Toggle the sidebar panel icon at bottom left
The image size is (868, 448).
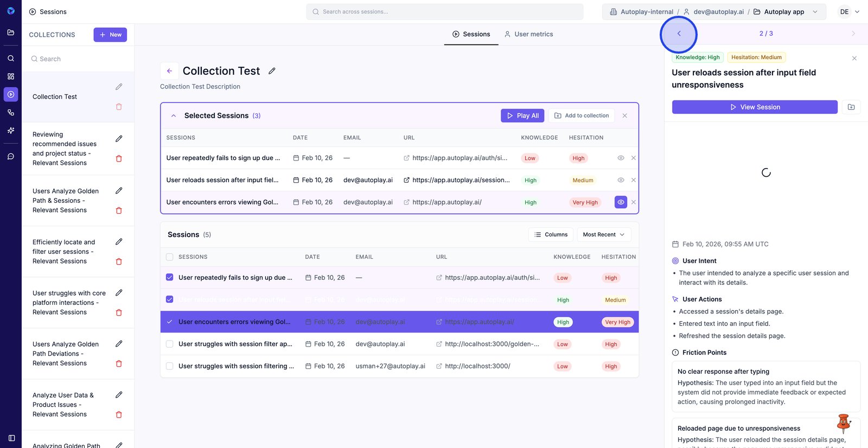(x=11, y=438)
